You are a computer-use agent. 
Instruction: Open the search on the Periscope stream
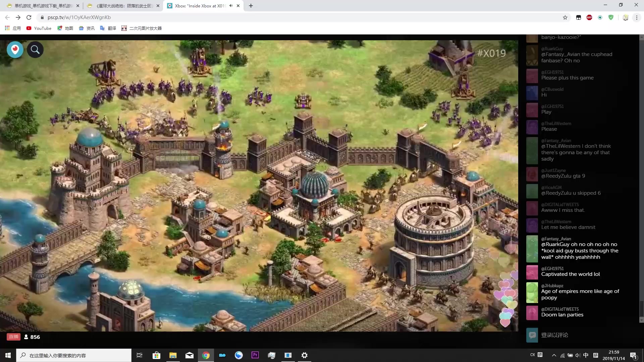pos(35,49)
